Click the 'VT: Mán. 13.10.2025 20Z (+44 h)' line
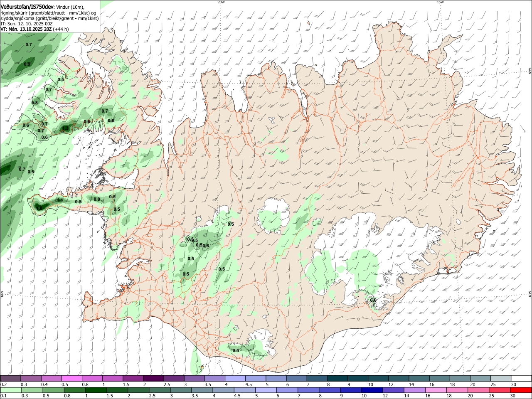Image resolution: width=532 pixels, height=399 pixels. (x=34, y=29)
